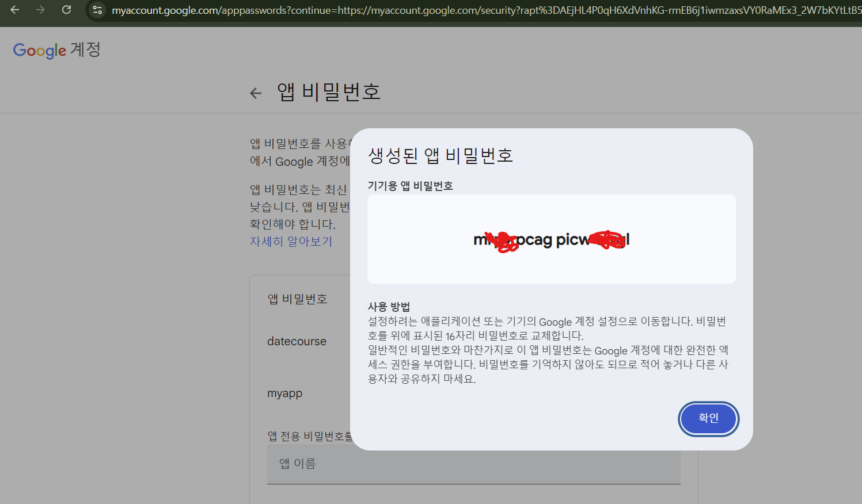Click 생성된 앱 비밀번호 dialog title
Viewport: 862px width, 504px height.
click(441, 155)
